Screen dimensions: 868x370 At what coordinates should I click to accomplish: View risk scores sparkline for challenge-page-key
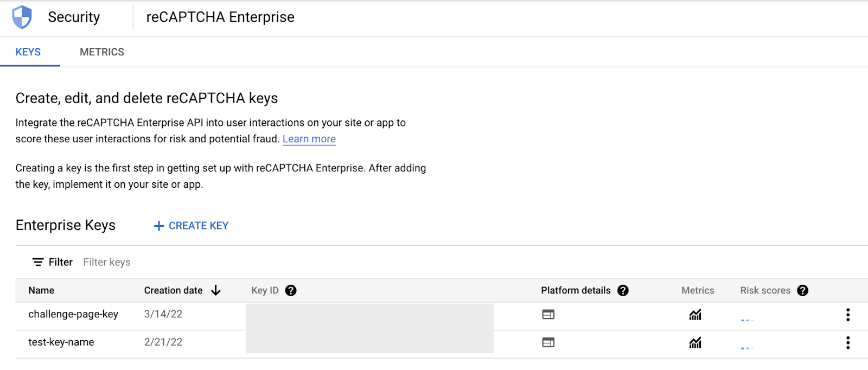tap(747, 320)
